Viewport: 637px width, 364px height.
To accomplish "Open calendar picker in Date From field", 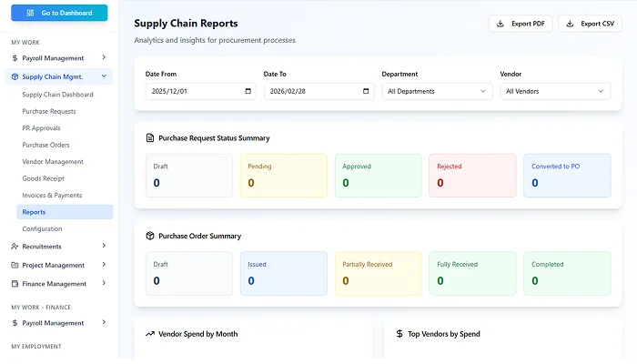I will tap(248, 91).
